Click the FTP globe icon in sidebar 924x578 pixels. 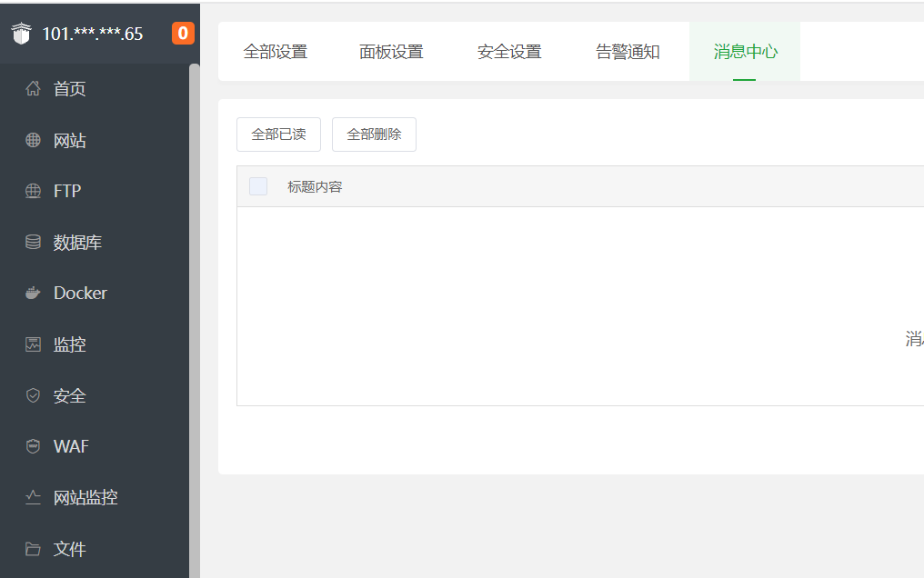(34, 191)
